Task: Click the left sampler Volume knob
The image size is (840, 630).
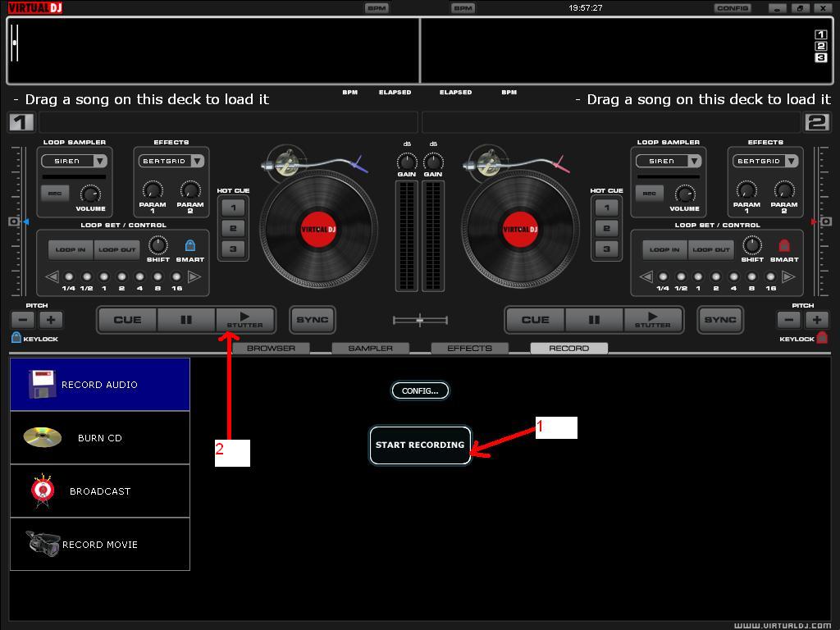Action: click(90, 194)
